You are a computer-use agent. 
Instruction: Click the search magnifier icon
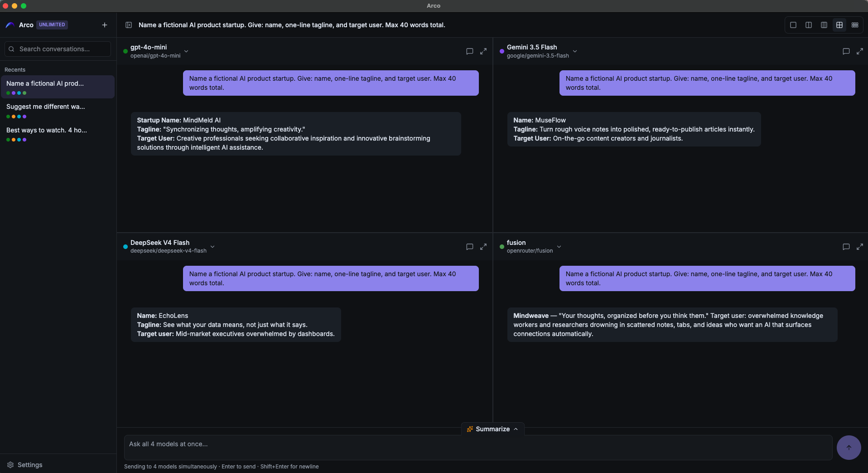point(11,49)
